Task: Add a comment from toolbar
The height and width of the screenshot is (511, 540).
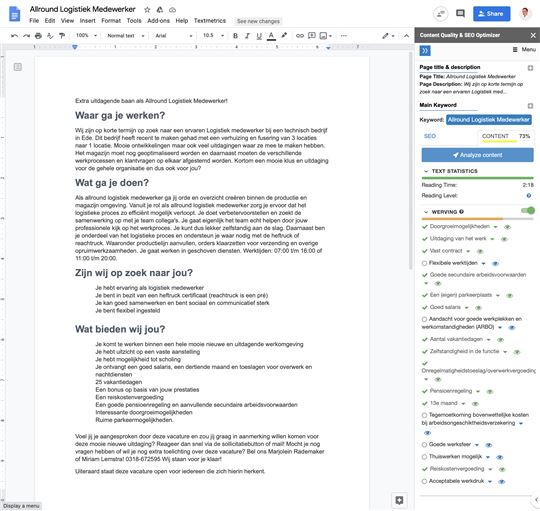Action: point(312,35)
